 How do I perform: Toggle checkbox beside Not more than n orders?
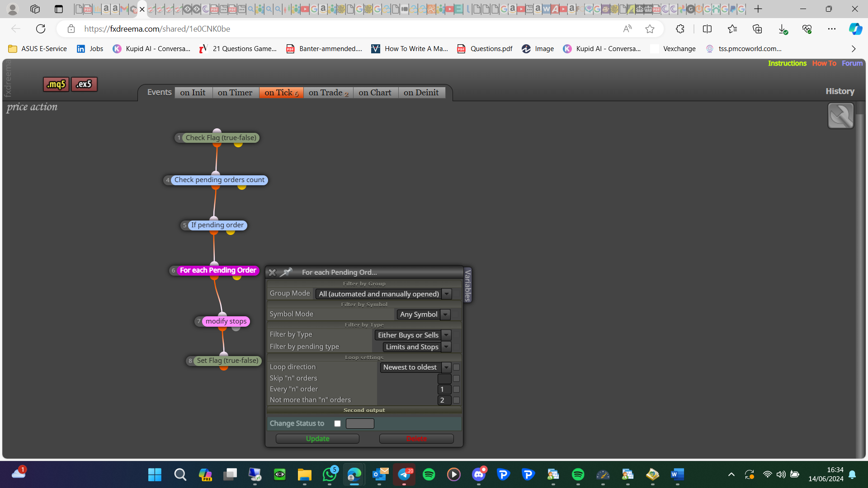coord(456,400)
